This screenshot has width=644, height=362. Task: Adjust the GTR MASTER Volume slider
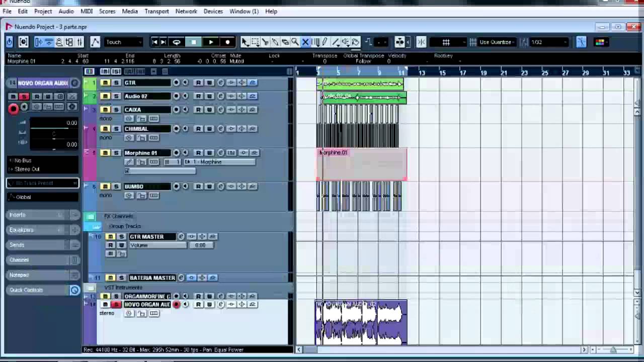[x=158, y=245]
